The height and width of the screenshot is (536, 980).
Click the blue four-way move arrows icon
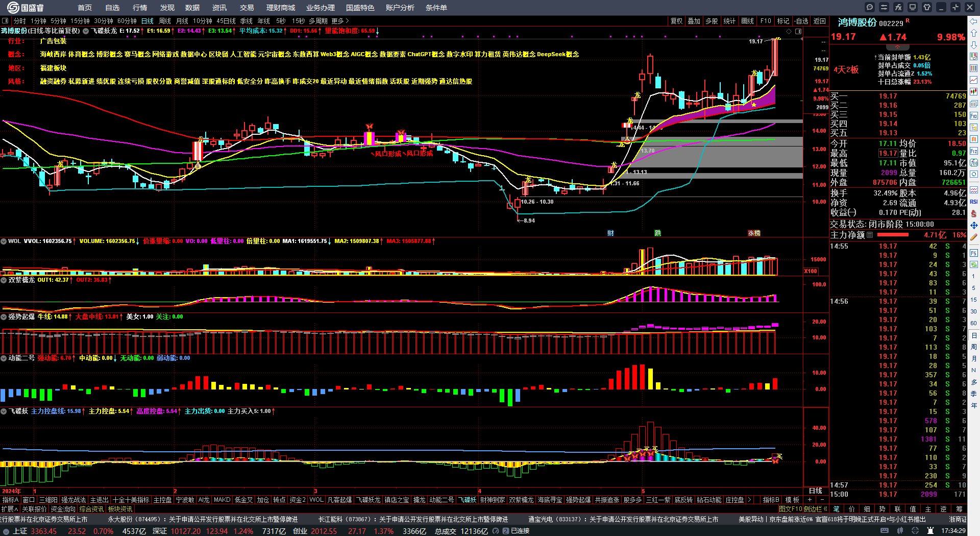[x=974, y=225]
